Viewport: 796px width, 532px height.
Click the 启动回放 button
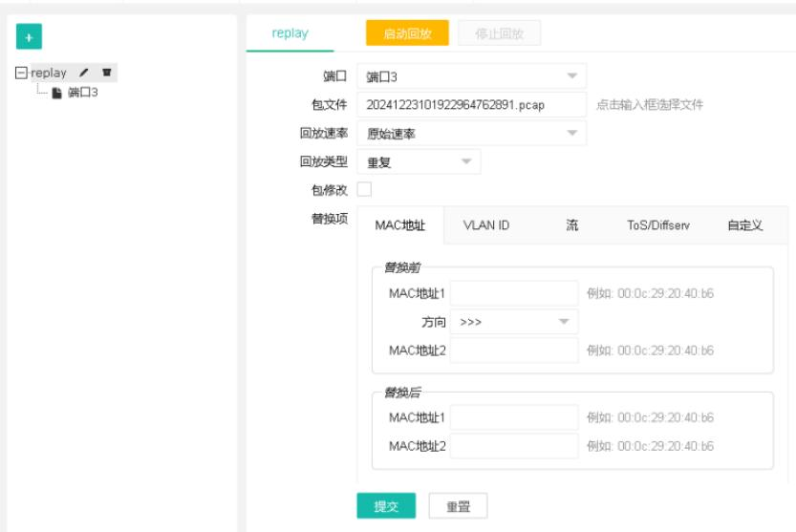click(x=407, y=33)
